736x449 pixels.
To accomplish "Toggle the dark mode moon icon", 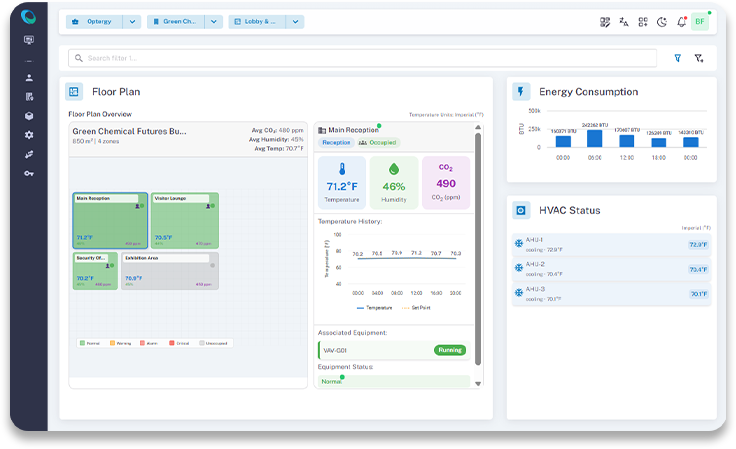I will pos(662,22).
